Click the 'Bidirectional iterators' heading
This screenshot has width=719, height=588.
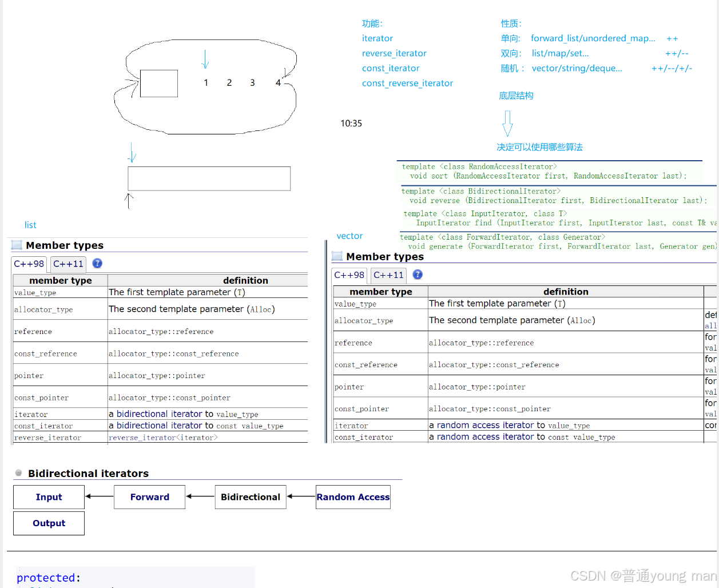[89, 474]
